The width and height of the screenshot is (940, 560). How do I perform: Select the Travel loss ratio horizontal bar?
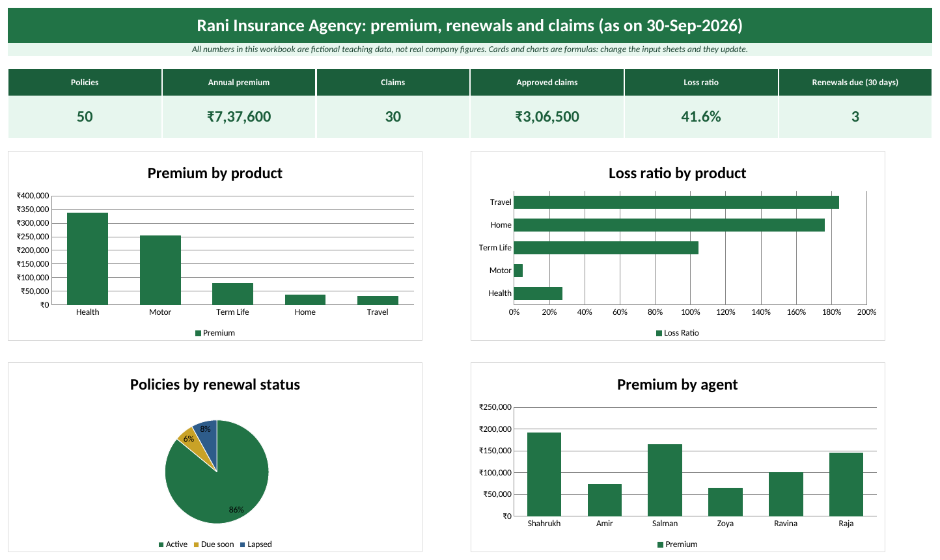pos(676,202)
